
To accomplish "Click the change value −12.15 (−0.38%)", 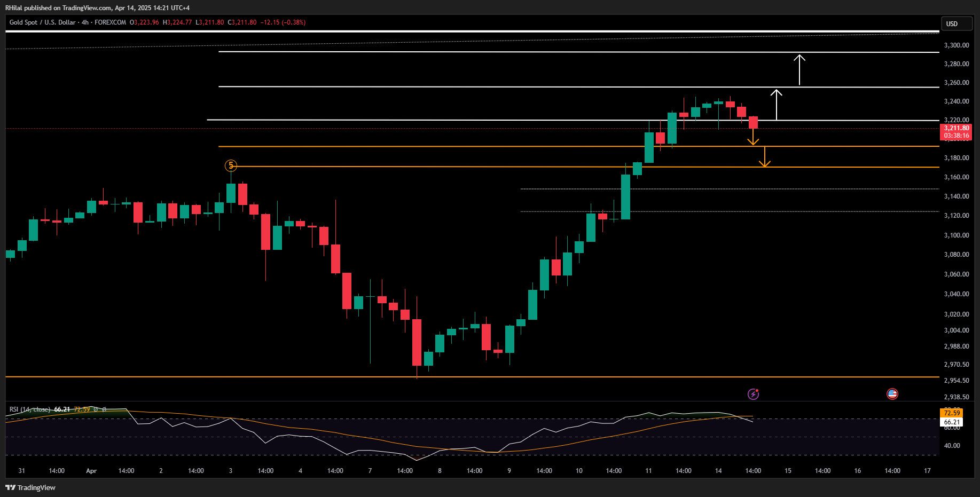I will coord(283,22).
